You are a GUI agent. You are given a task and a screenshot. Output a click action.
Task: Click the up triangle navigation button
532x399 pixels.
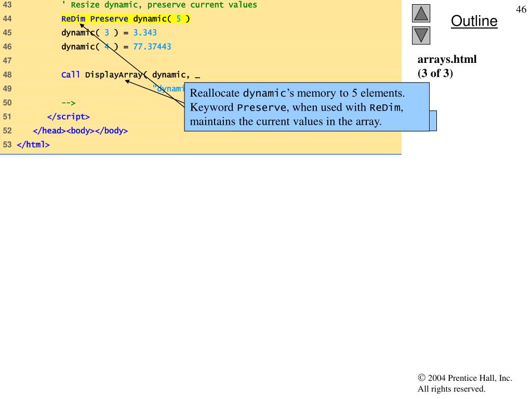[x=421, y=13]
